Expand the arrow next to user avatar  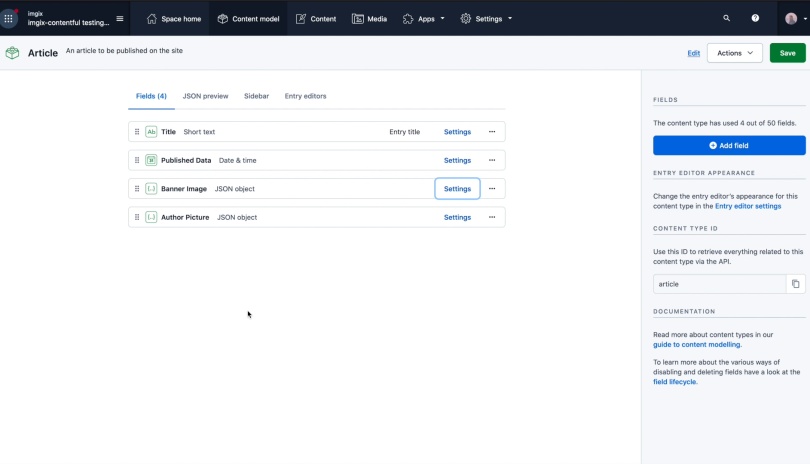(x=805, y=19)
